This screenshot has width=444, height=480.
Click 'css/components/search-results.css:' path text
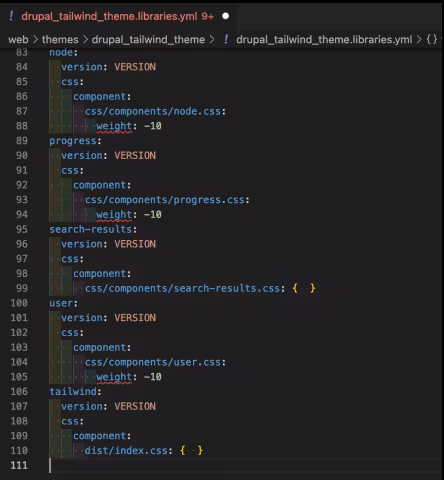click(x=185, y=288)
